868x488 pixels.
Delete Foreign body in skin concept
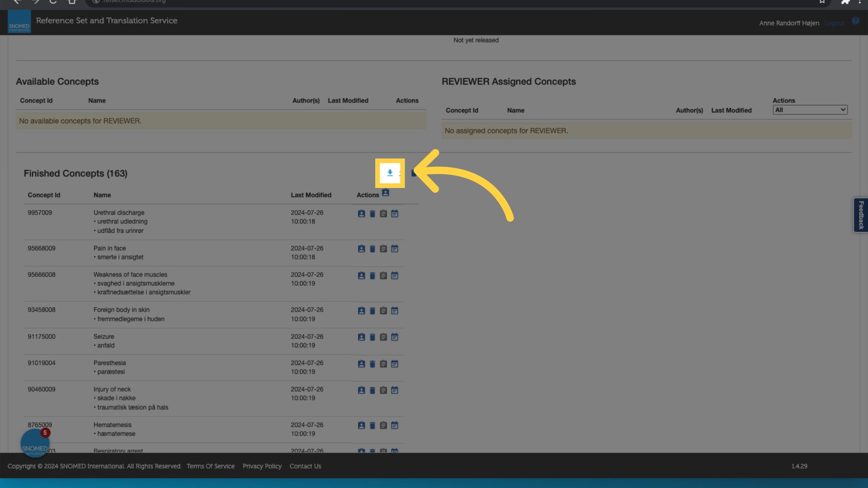373,311
